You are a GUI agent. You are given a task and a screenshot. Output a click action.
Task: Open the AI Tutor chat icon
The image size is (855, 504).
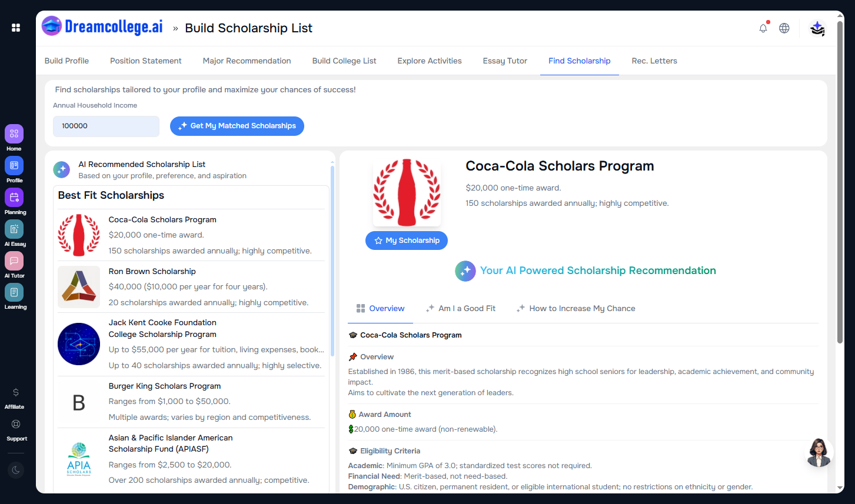click(14, 261)
